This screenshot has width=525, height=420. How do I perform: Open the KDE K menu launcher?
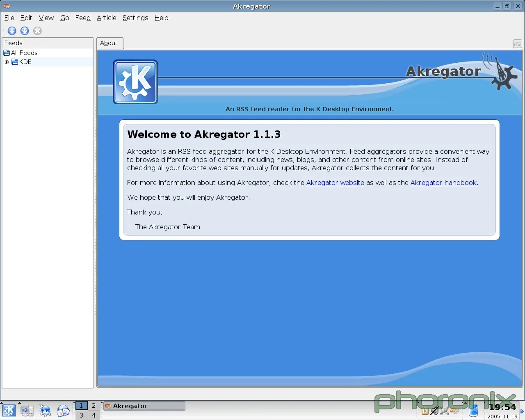pyautogui.click(x=9, y=410)
